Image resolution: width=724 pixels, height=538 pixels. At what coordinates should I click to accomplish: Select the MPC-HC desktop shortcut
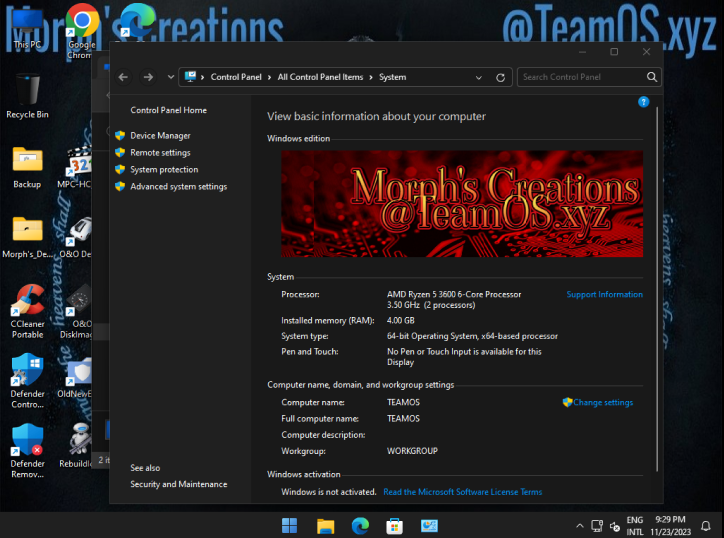[x=74, y=168]
